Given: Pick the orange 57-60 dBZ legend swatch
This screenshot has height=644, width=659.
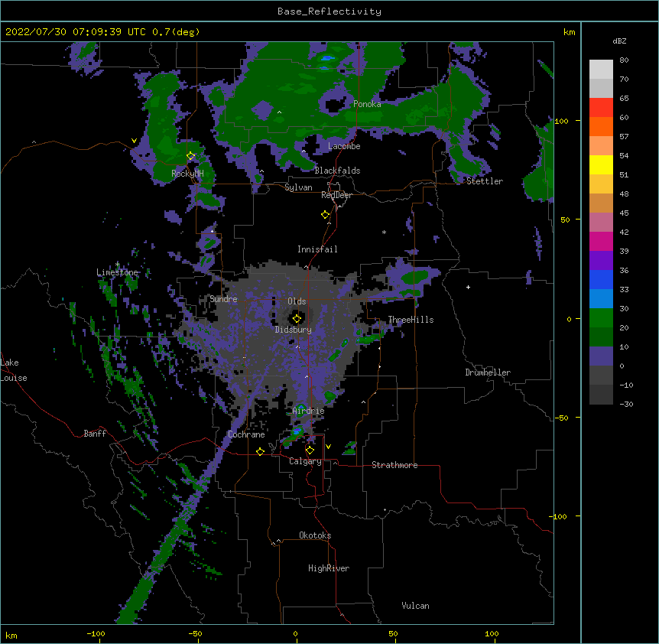Looking at the screenshot, I should 601,126.
